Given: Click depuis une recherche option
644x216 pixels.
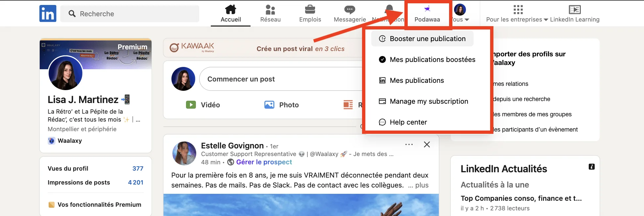Looking at the screenshot, I should (522, 99).
